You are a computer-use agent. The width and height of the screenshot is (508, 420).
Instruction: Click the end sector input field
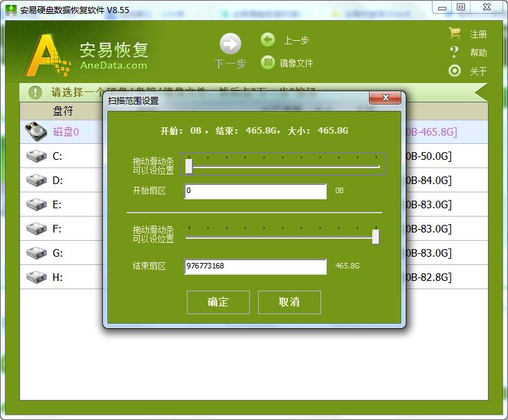coord(255,266)
